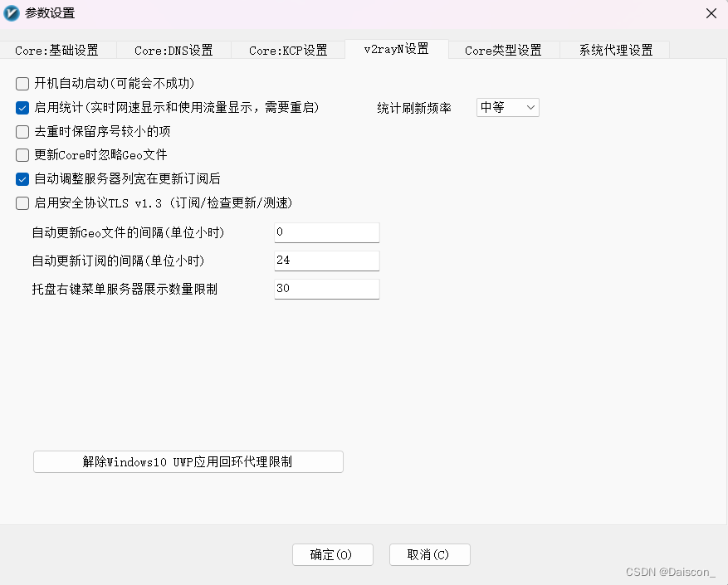Click the 托盘右键菜单服务器展示数量限制 label
Viewport: 728px width, 585px height.
coord(125,290)
